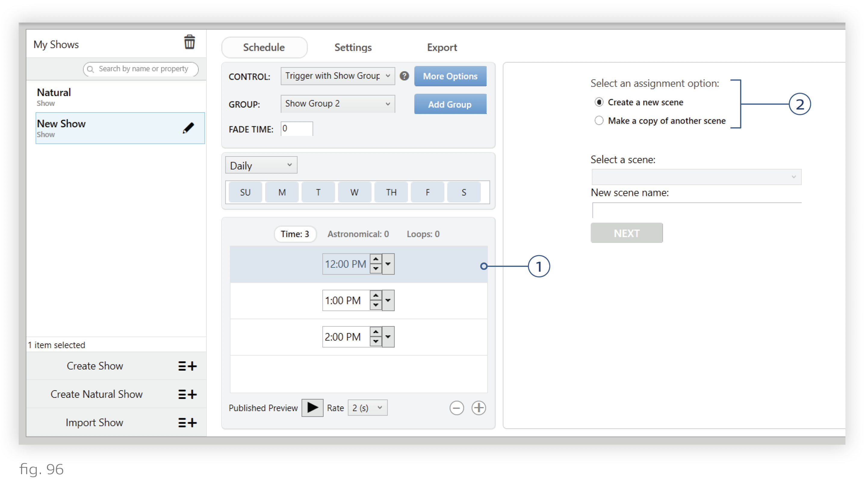Screen dimensions: 868x485
Task: Toggle Sunday in the day selector
Action: pos(245,192)
